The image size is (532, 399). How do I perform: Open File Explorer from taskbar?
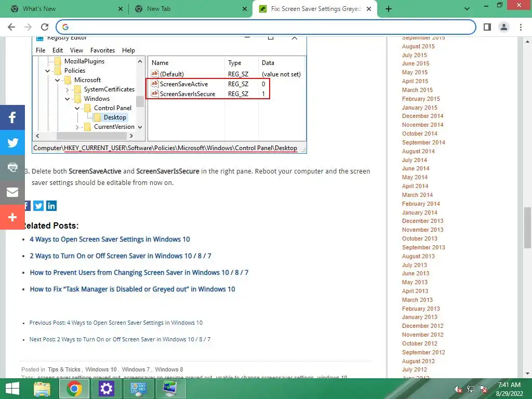pos(42,389)
